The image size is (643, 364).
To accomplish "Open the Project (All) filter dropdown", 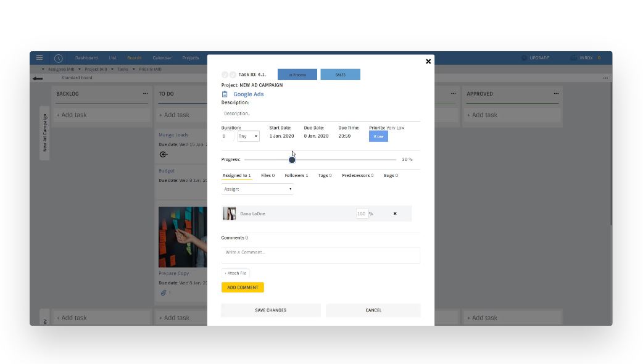I will click(93, 69).
